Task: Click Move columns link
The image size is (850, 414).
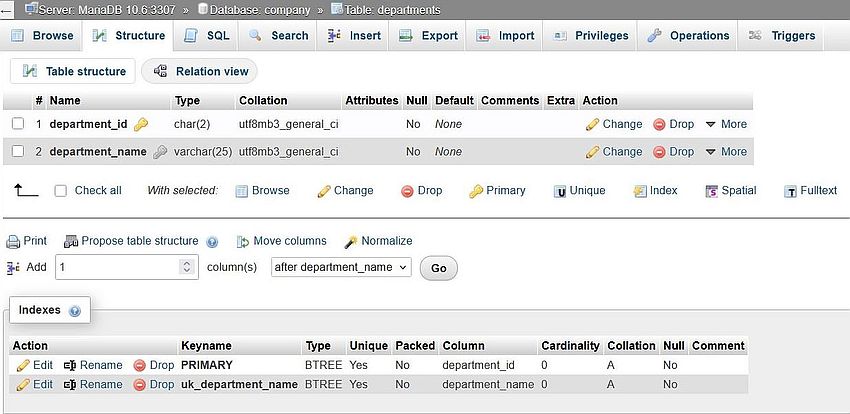Action: (290, 241)
